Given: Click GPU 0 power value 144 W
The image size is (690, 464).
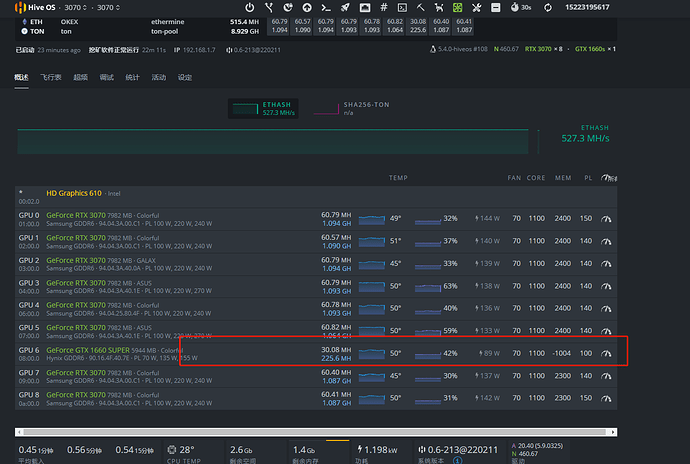Looking at the screenshot, I should coord(487,218).
